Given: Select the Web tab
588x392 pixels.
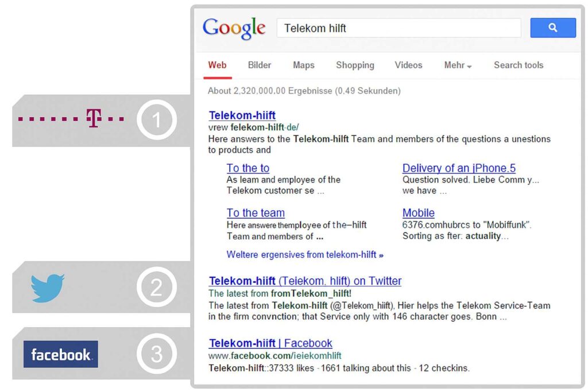Looking at the screenshot, I should (218, 65).
